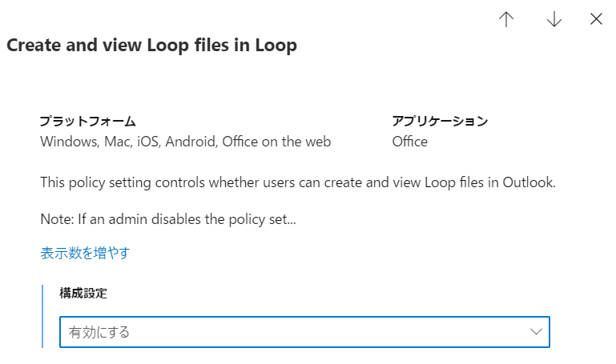Viewport: 616px width, 364px height.
Task: Click the policy title 'Create and view Loop files'
Action: 151,46
